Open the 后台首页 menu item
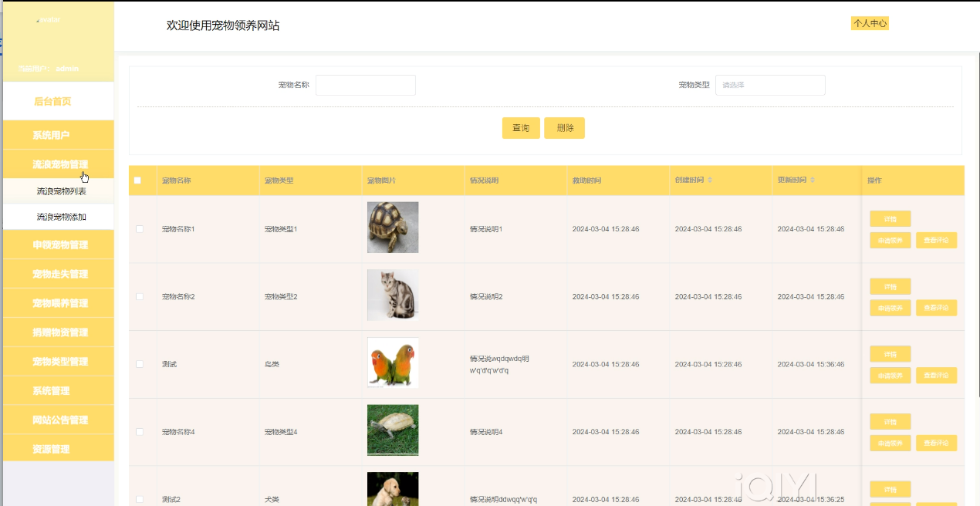The image size is (980, 506). point(59,101)
